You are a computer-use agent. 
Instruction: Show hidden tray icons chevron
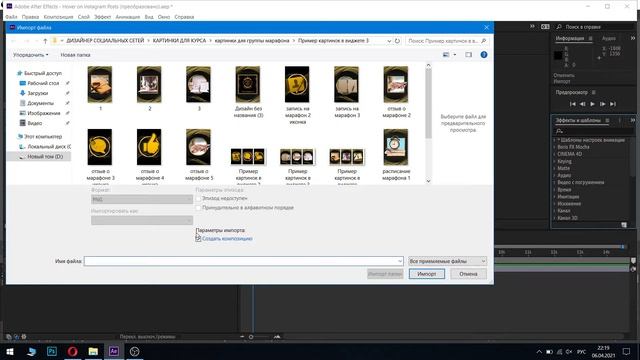539,352
